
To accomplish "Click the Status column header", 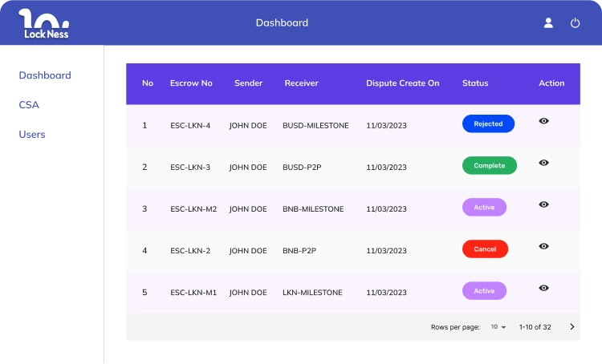I will click(475, 83).
